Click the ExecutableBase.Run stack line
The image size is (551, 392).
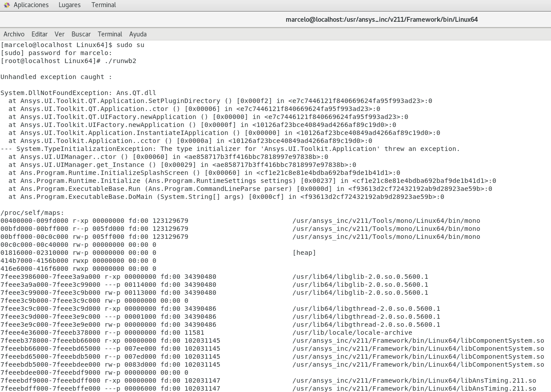(x=250, y=189)
